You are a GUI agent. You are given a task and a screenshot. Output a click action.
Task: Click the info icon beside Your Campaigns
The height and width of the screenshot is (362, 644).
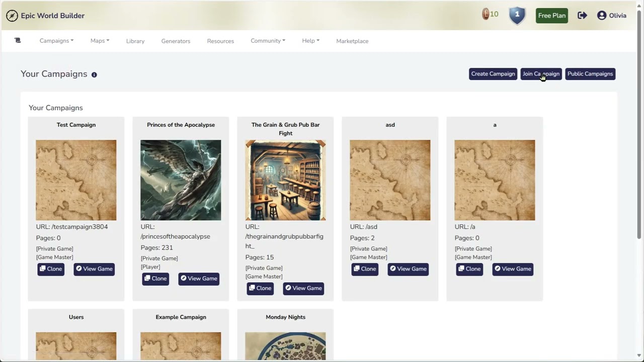[x=94, y=74]
